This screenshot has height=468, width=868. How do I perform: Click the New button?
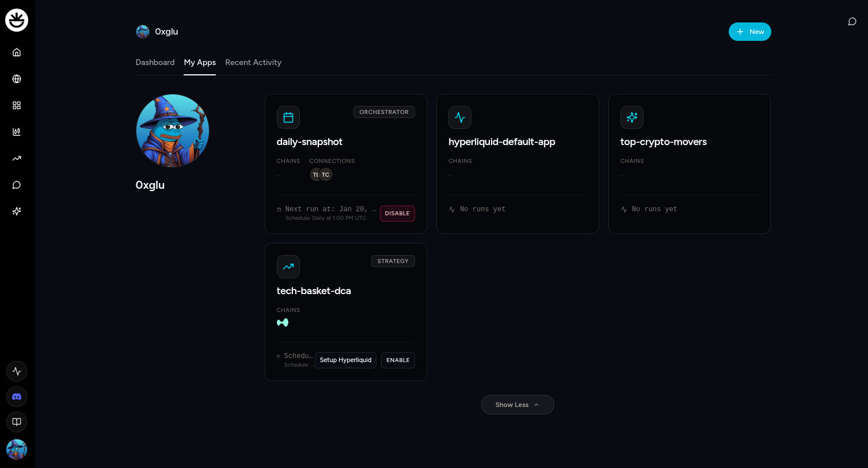(x=749, y=32)
